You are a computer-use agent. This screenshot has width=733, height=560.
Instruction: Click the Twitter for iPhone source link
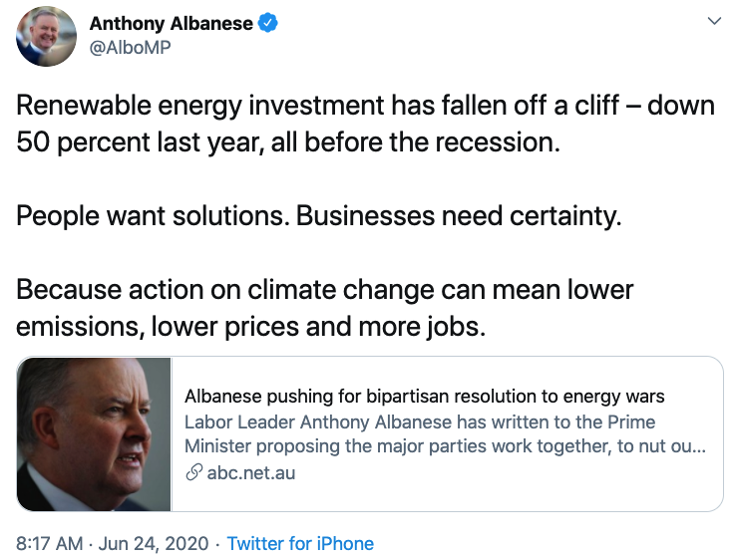(x=300, y=544)
